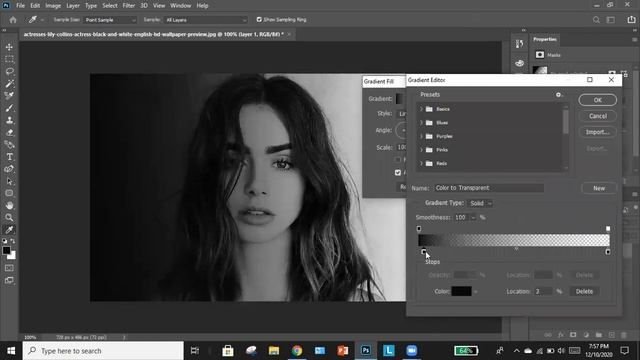The image size is (640, 360).
Task: Select the Zoom tool in toolbar
Action: click(x=9, y=217)
